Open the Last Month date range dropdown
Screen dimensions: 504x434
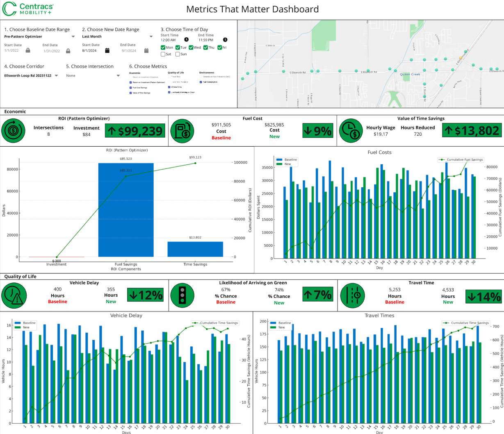pyautogui.click(x=151, y=37)
